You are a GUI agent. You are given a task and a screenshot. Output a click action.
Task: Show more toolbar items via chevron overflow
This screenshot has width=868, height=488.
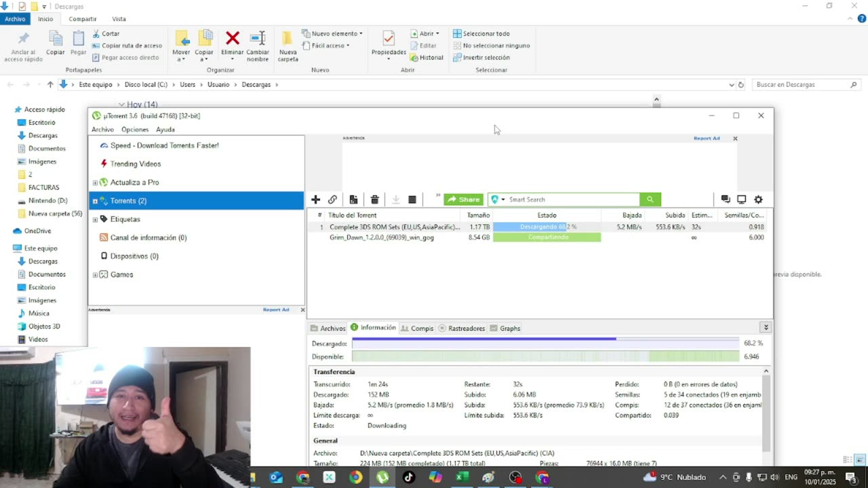pos(438,196)
